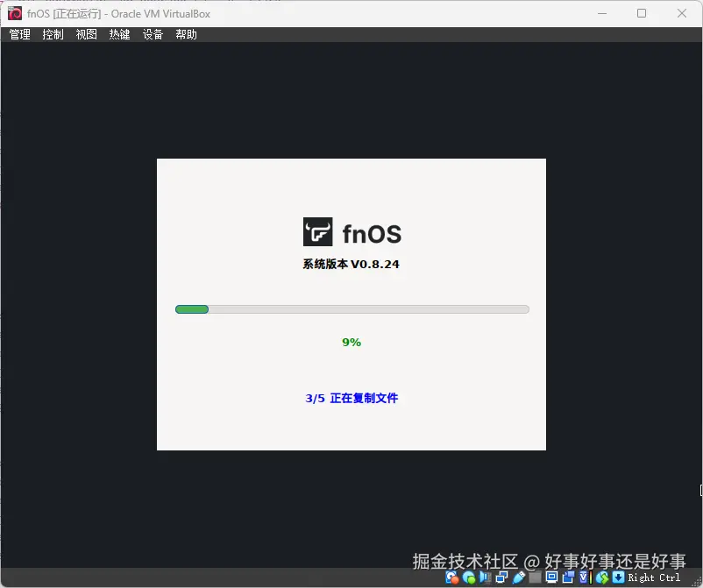Maximize the VirtualBox window

pos(642,13)
